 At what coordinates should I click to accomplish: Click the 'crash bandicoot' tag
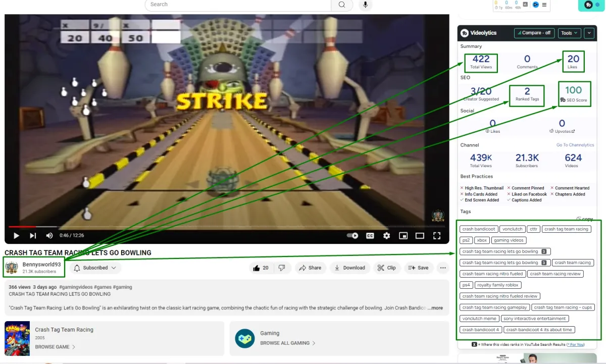pyautogui.click(x=479, y=229)
